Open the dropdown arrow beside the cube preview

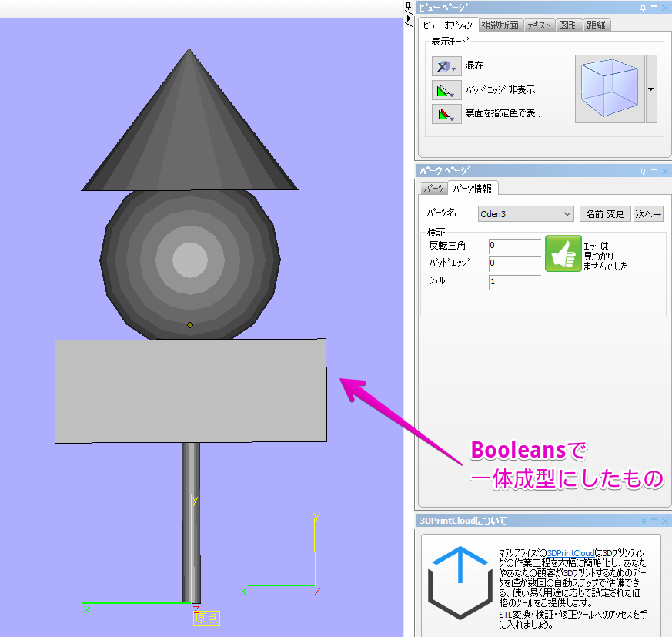[650, 89]
